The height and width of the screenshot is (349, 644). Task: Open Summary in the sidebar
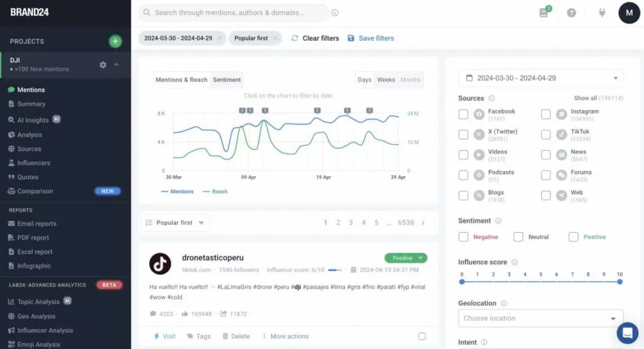click(x=27, y=104)
